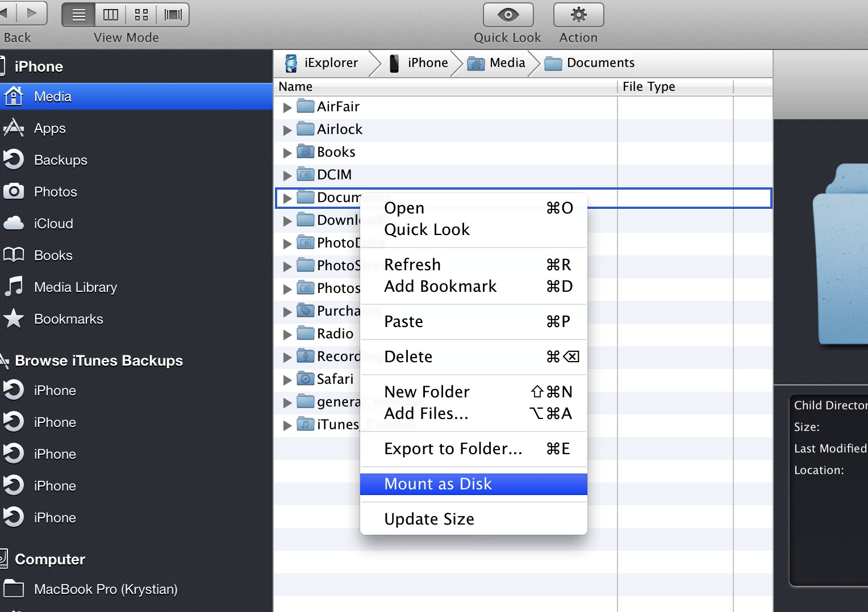
Task: Switch to cover flow view mode
Action: (x=173, y=15)
